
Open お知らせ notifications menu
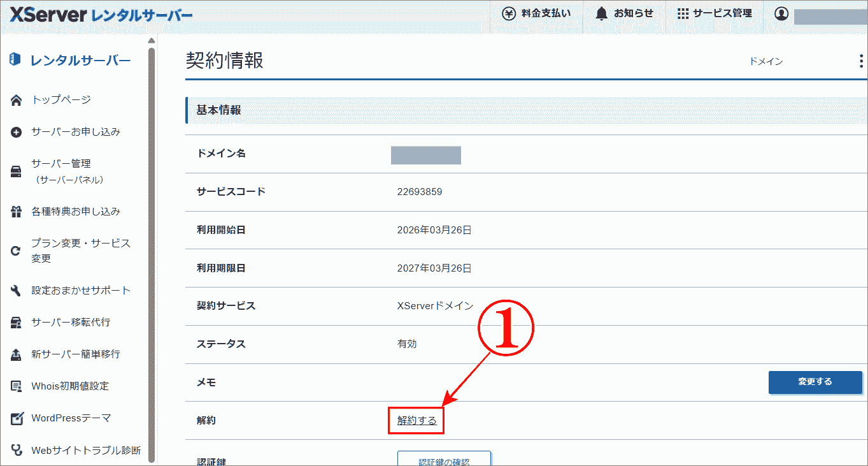(x=624, y=13)
